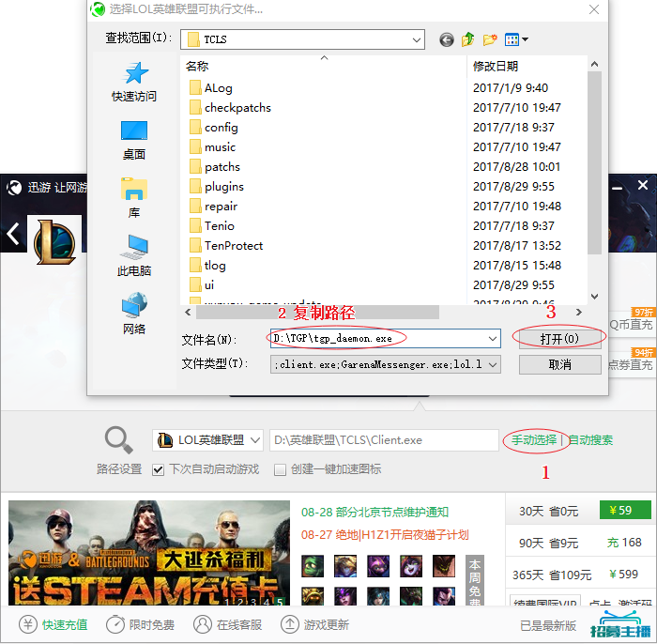Go up one folder level

tap(468, 39)
